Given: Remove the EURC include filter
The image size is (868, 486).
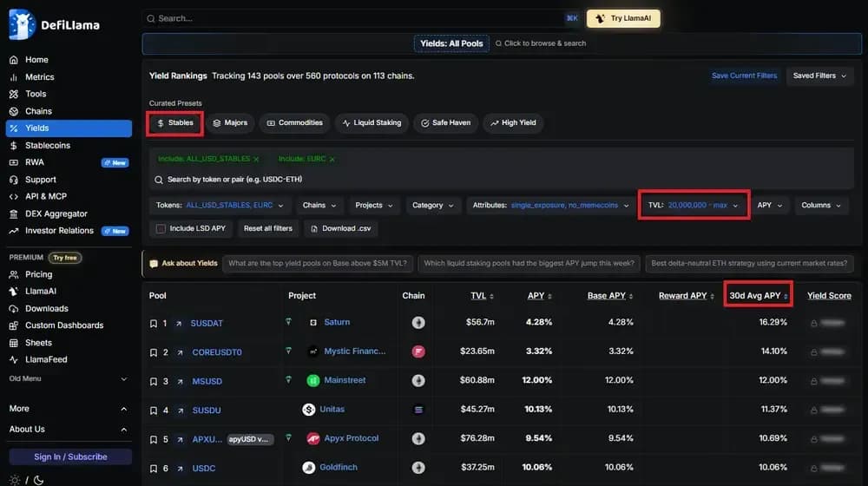Looking at the screenshot, I should click(x=332, y=160).
